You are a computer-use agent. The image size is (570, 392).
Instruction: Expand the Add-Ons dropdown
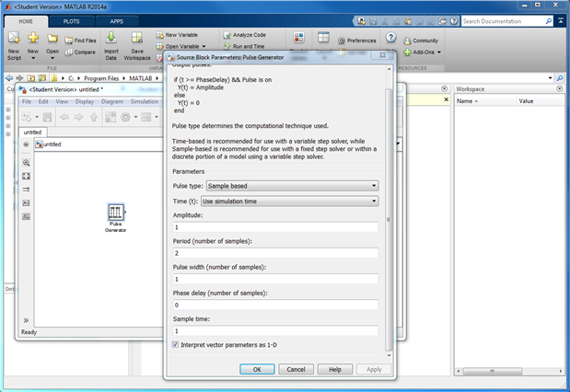point(438,52)
